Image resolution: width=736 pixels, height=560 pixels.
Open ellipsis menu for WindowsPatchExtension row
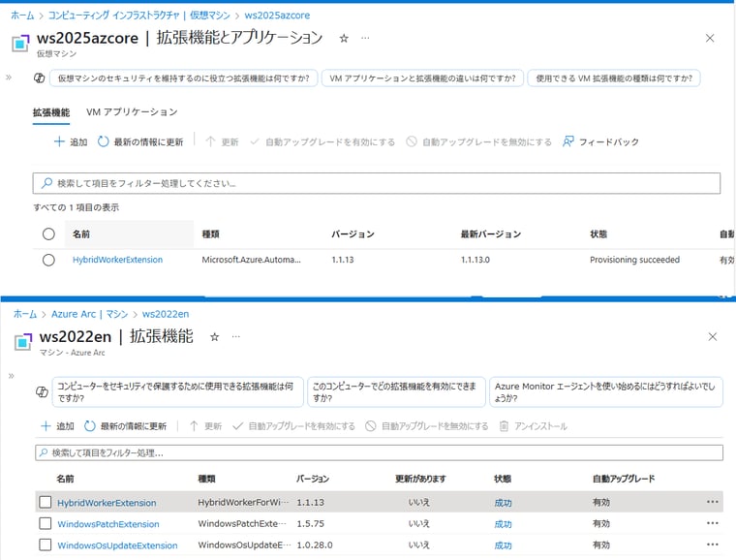coord(713,523)
